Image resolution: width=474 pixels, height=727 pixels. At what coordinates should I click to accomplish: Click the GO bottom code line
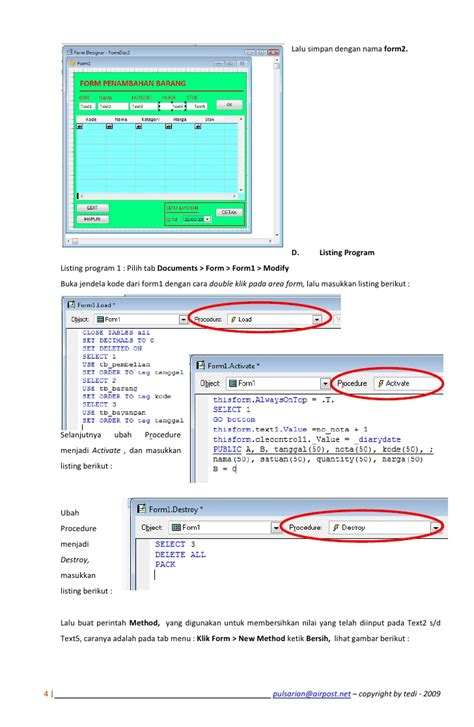coord(234,419)
